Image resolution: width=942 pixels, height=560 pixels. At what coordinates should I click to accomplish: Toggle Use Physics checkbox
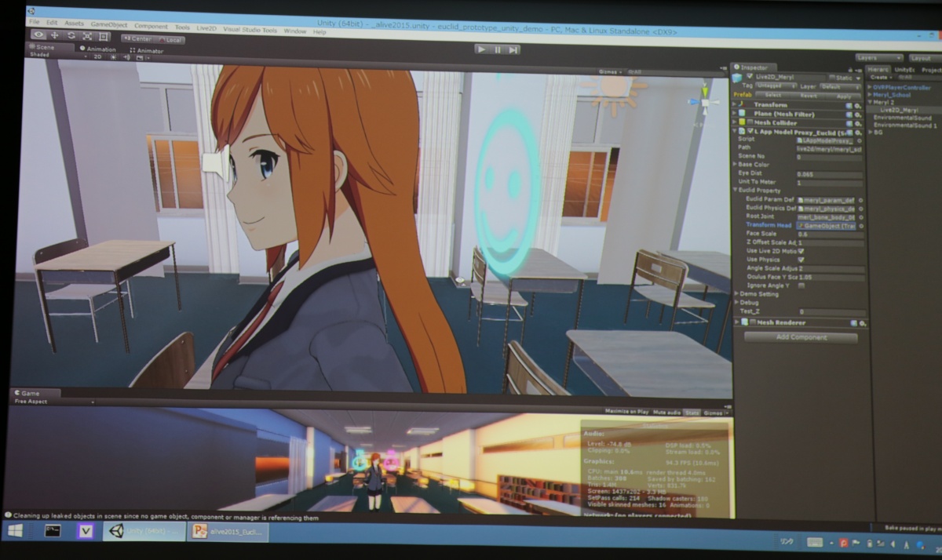click(801, 260)
